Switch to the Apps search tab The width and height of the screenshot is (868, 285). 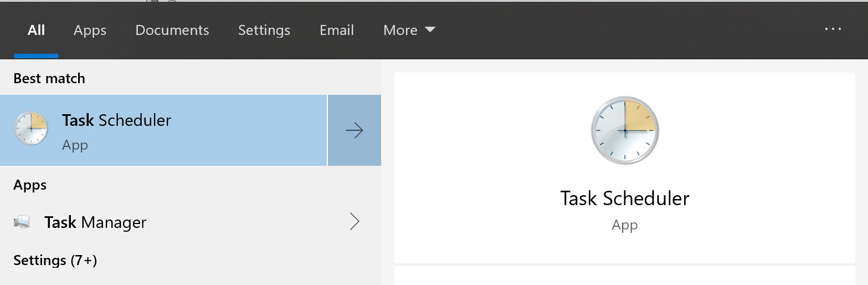pyautogui.click(x=90, y=30)
